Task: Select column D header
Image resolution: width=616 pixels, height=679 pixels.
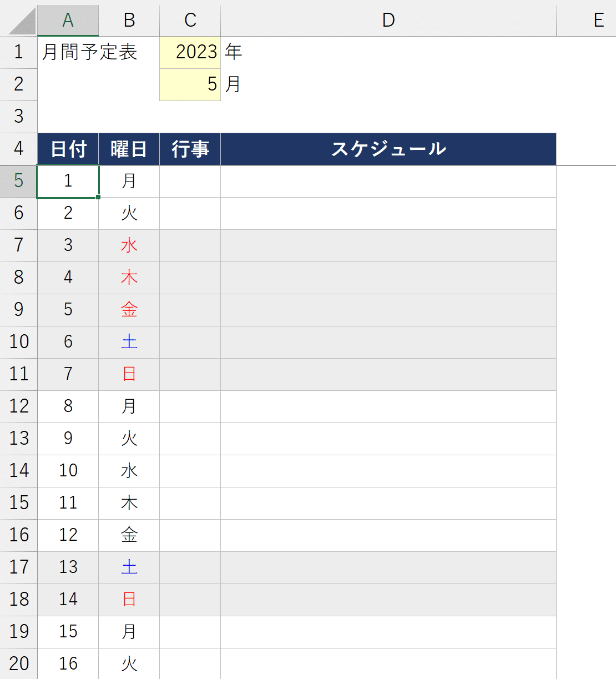Action: 388,20
